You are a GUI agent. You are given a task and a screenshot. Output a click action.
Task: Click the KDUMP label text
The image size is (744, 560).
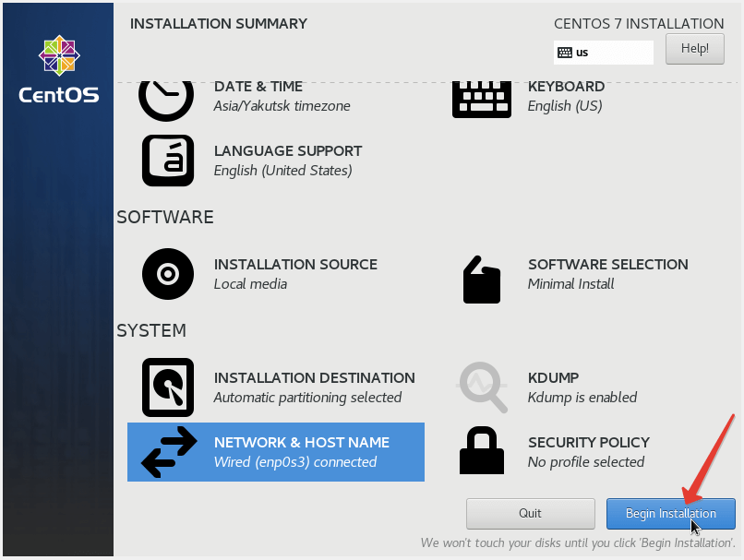tap(554, 378)
